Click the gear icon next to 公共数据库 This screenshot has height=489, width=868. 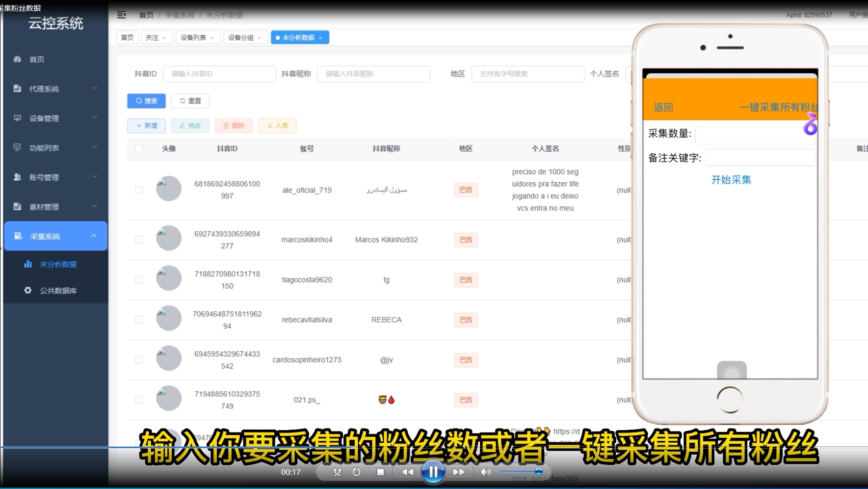[x=28, y=290]
